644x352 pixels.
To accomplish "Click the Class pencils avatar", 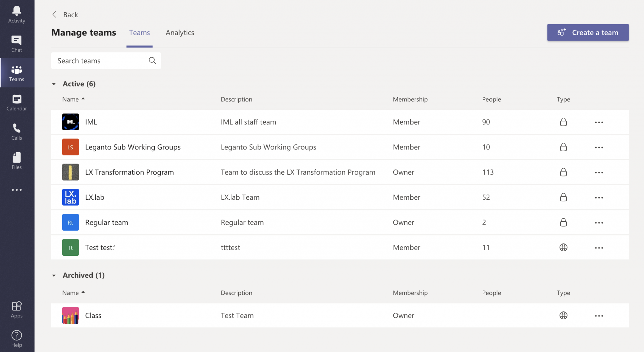I will click(70, 316).
